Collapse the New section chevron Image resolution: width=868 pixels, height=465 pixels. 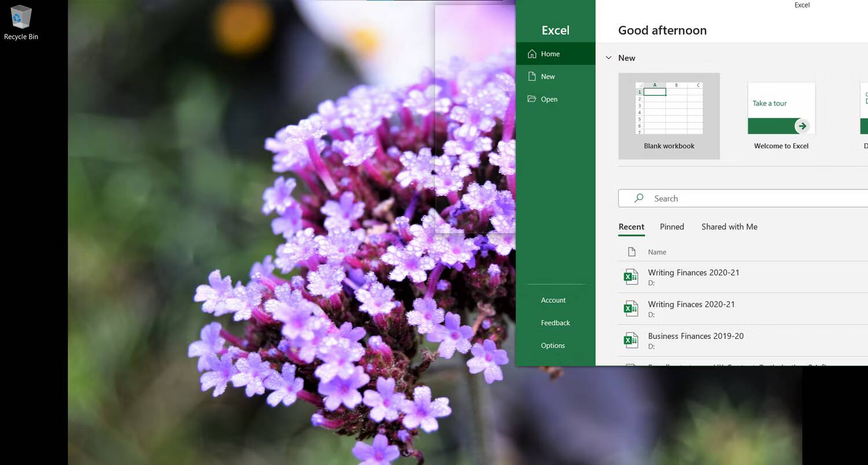608,57
